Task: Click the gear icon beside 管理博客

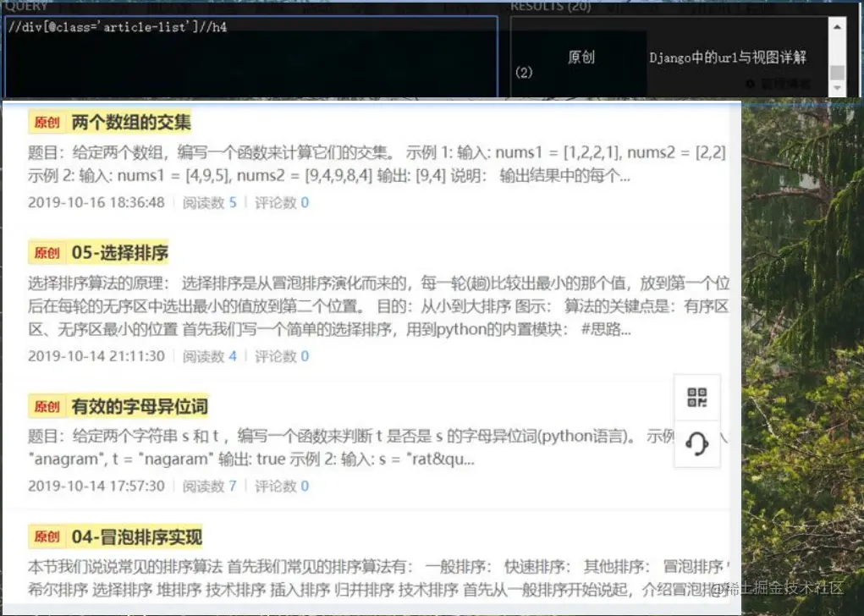Action: click(751, 84)
